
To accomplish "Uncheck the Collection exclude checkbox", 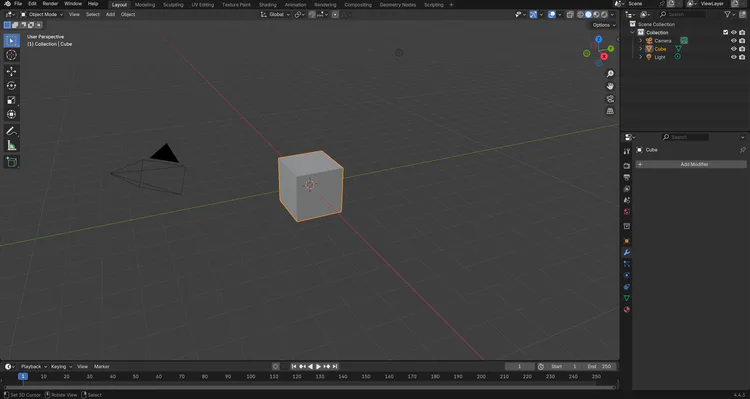I will point(726,33).
